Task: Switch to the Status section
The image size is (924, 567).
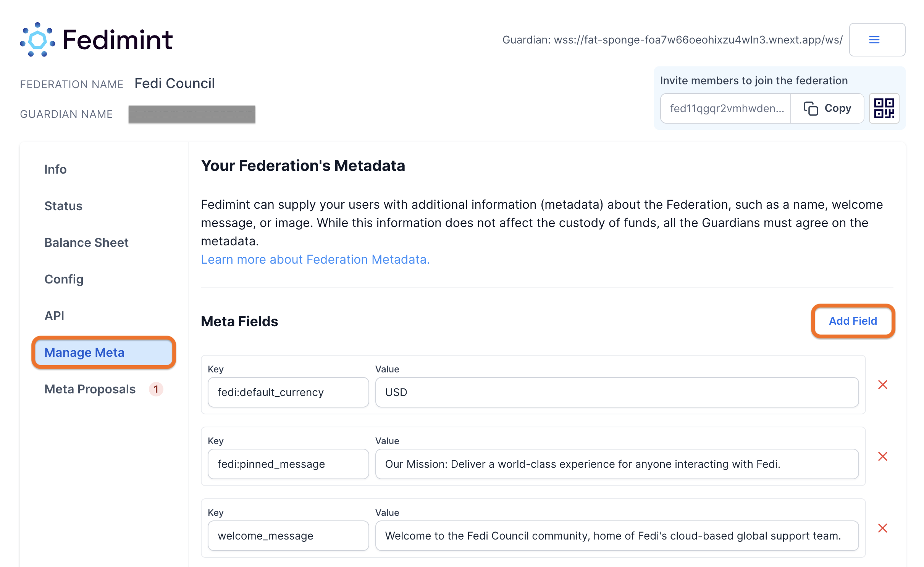Action: click(x=63, y=206)
